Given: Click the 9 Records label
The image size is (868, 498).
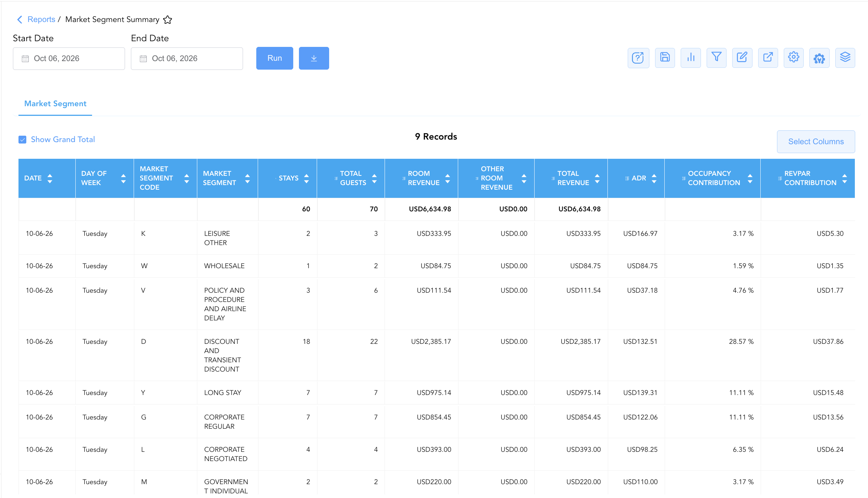Looking at the screenshot, I should click(436, 137).
